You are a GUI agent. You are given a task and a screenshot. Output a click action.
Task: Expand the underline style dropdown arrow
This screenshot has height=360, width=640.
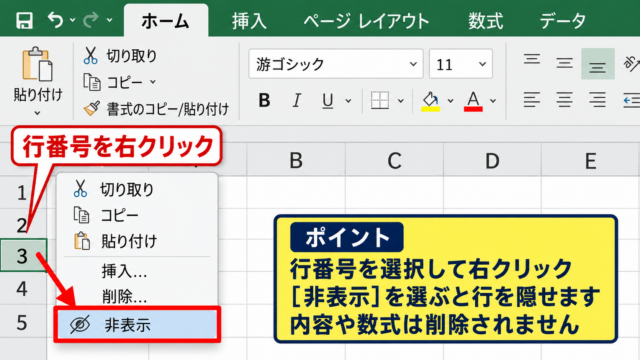pos(348,100)
